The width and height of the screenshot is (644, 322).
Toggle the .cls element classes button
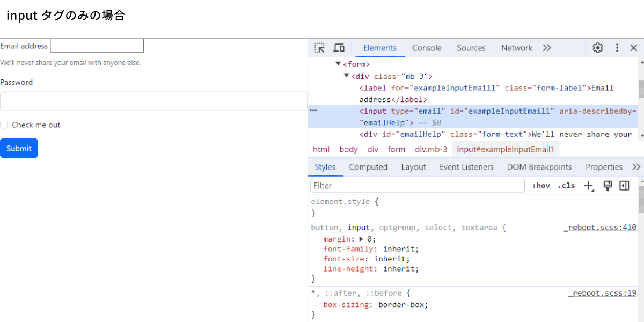(x=566, y=186)
